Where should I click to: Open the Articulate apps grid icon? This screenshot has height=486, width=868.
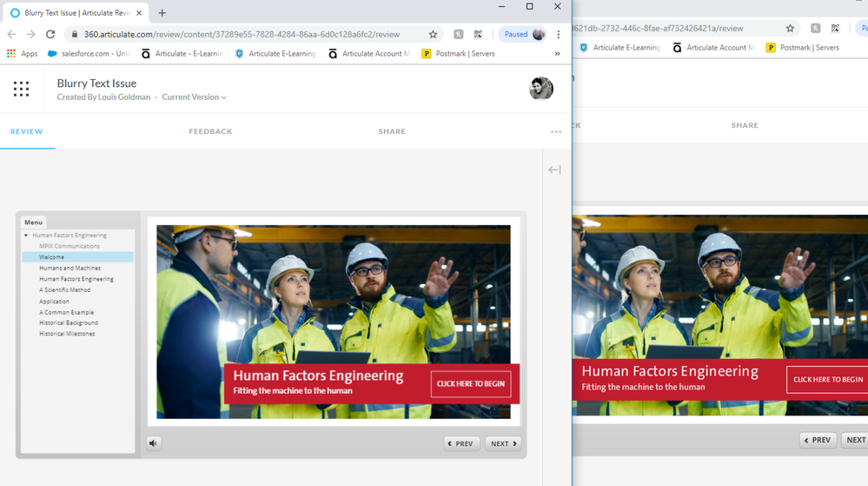(x=21, y=89)
